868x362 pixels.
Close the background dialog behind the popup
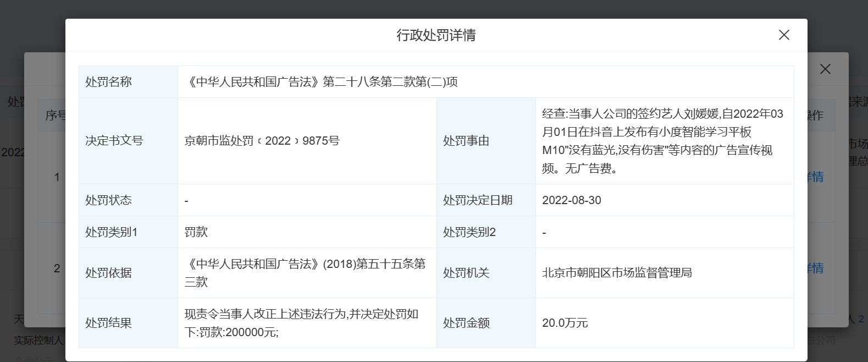click(825, 69)
